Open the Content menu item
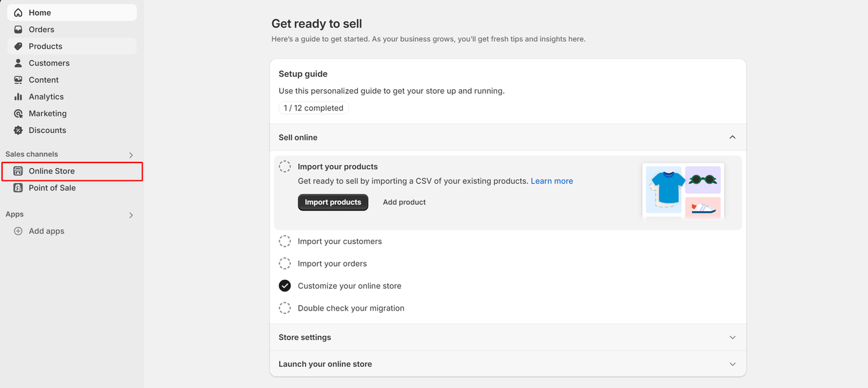Image resolution: width=868 pixels, height=388 pixels. 43,80
